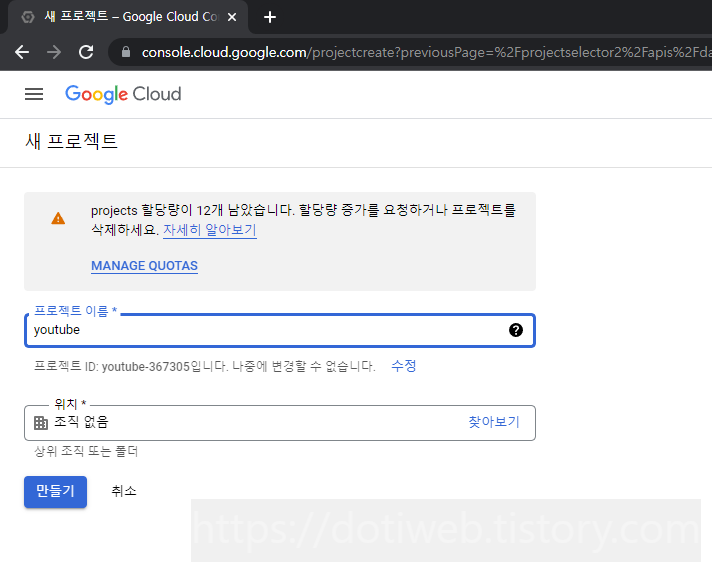
Task: Click 찾아보기 to browse locations
Action: (494, 422)
